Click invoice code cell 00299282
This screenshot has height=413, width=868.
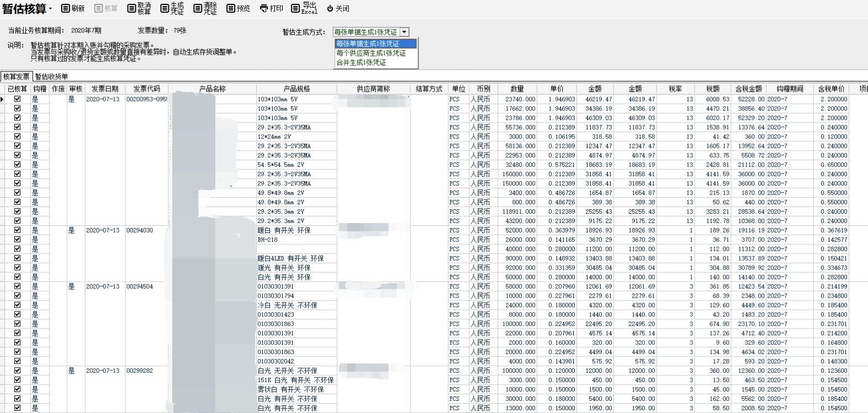(140, 371)
